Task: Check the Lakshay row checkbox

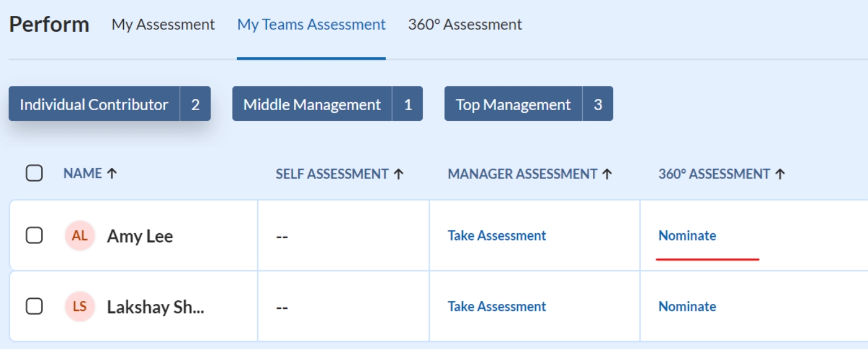Action: [34, 307]
